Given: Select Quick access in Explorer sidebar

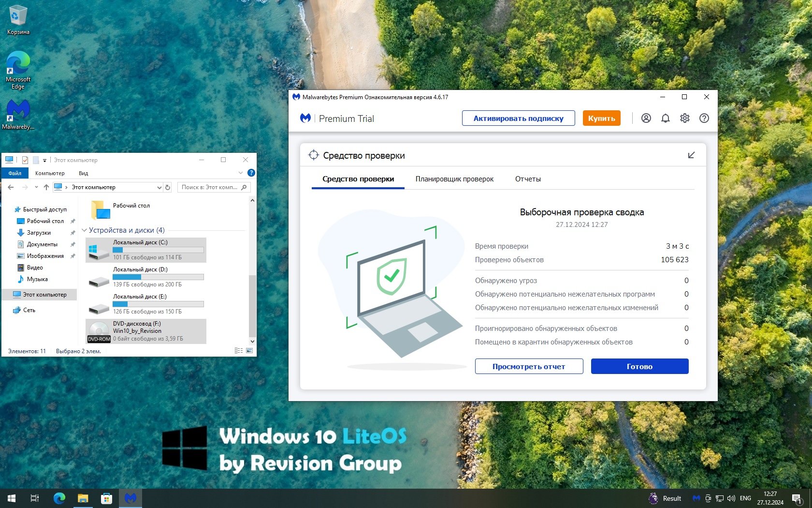Looking at the screenshot, I should click(40, 209).
